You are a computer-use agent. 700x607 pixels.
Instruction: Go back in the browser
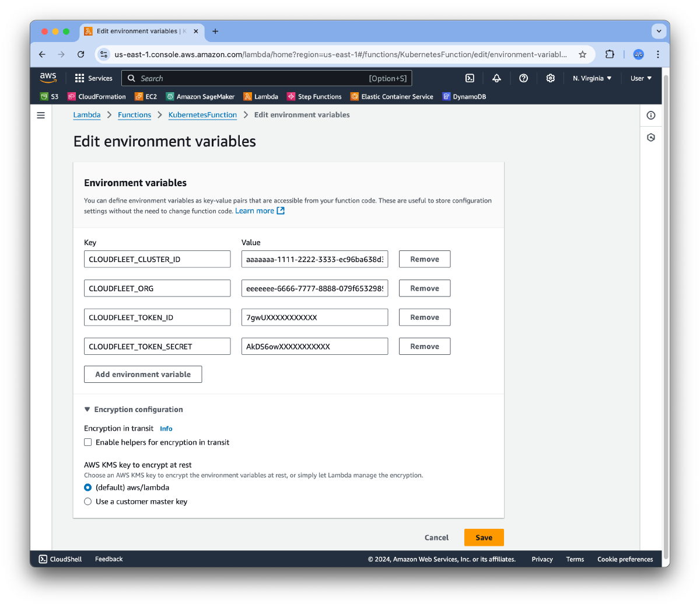pyautogui.click(x=42, y=54)
